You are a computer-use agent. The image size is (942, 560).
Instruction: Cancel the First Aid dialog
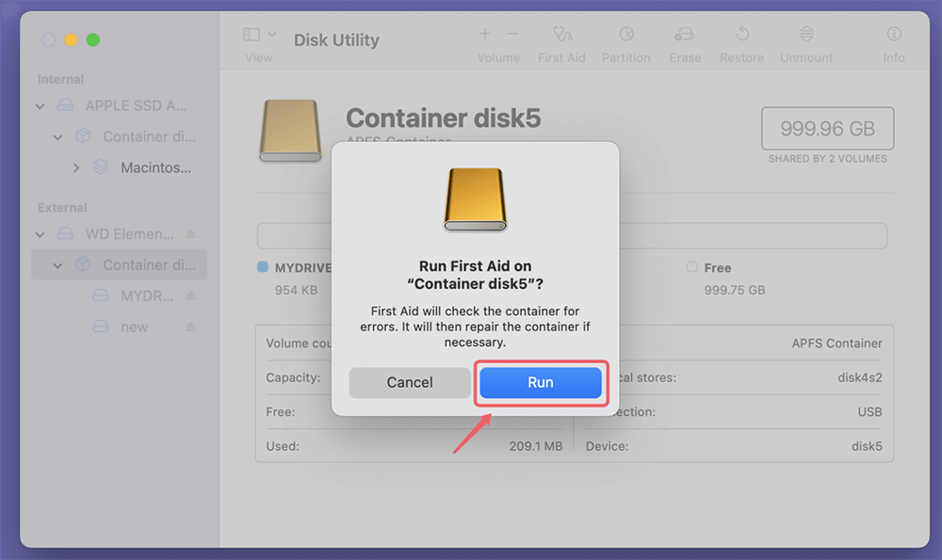tap(410, 382)
